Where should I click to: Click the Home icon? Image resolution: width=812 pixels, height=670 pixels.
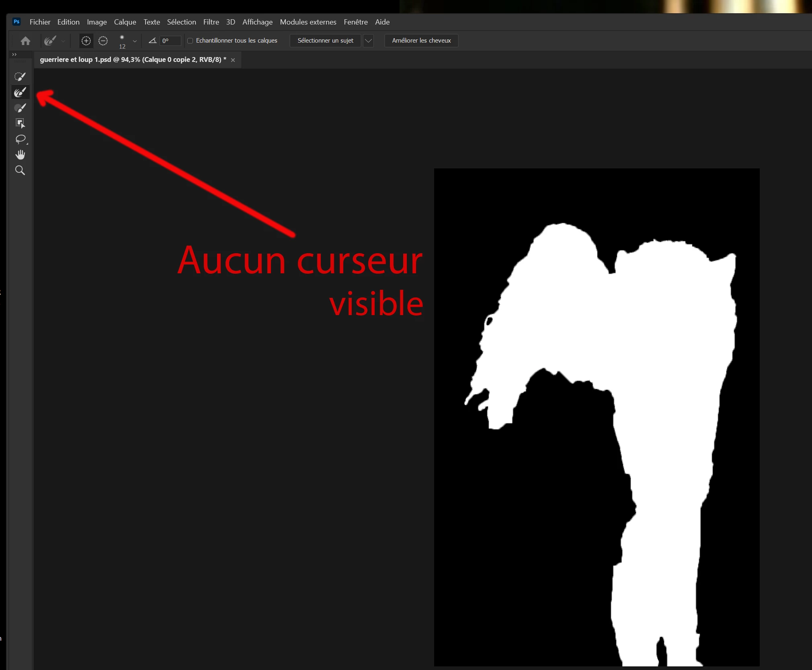(25, 41)
